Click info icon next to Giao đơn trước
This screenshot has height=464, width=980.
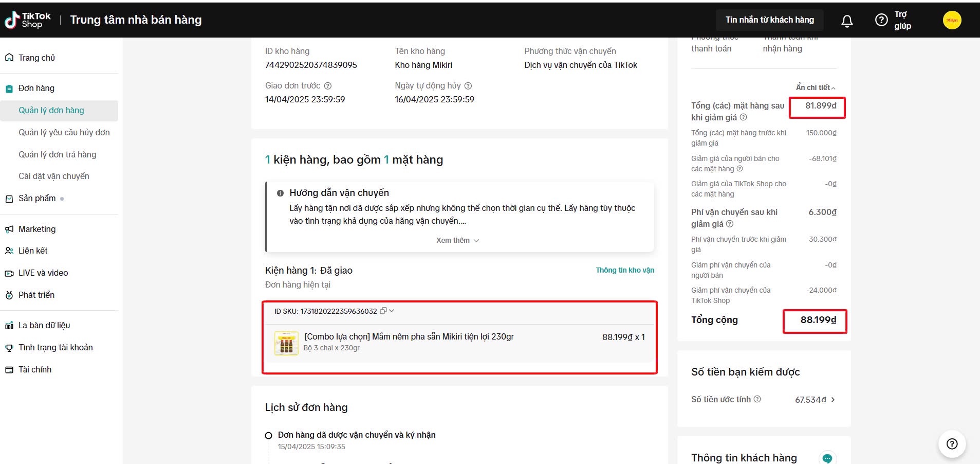pyautogui.click(x=328, y=86)
